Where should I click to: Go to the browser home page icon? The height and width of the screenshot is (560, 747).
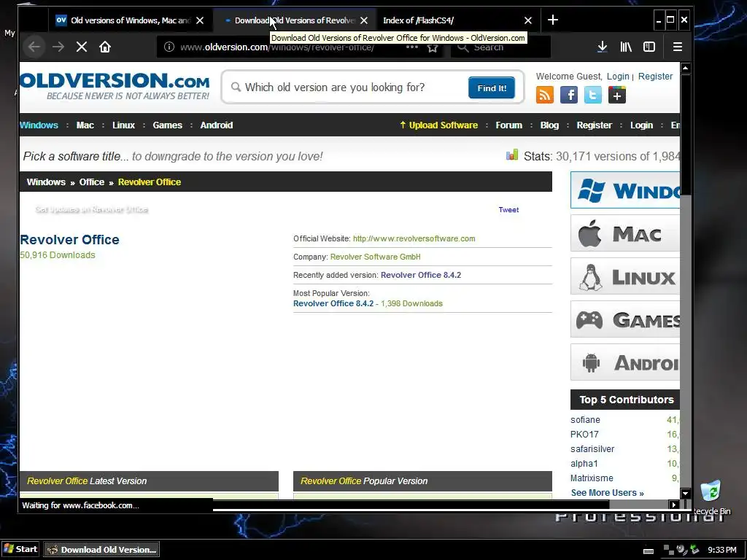click(x=105, y=47)
